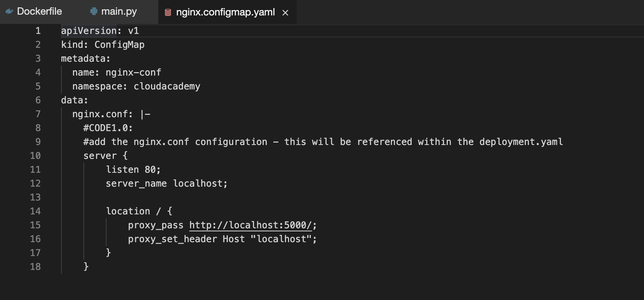
Task: Click the 'listen 80;' directive
Action: (x=133, y=170)
